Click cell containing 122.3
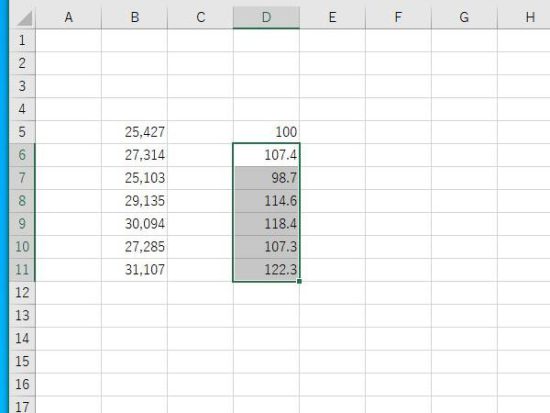Screen dimensions: 550x413 266,270
